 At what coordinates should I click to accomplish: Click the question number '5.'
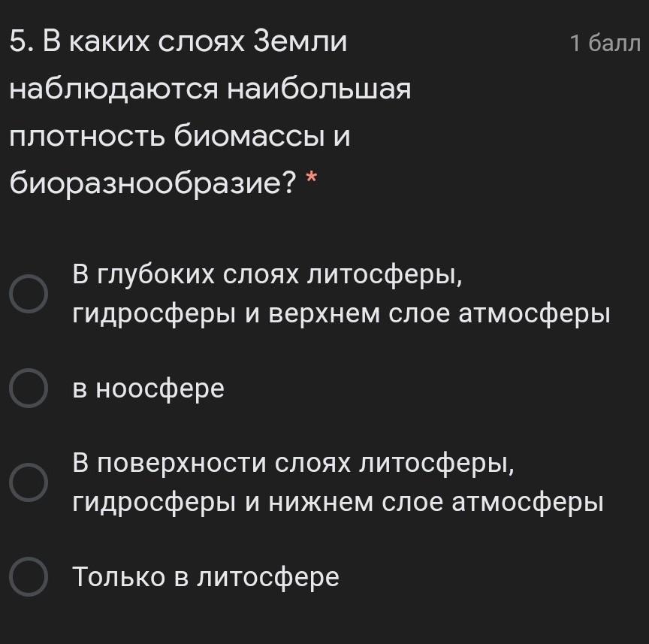click(23, 42)
